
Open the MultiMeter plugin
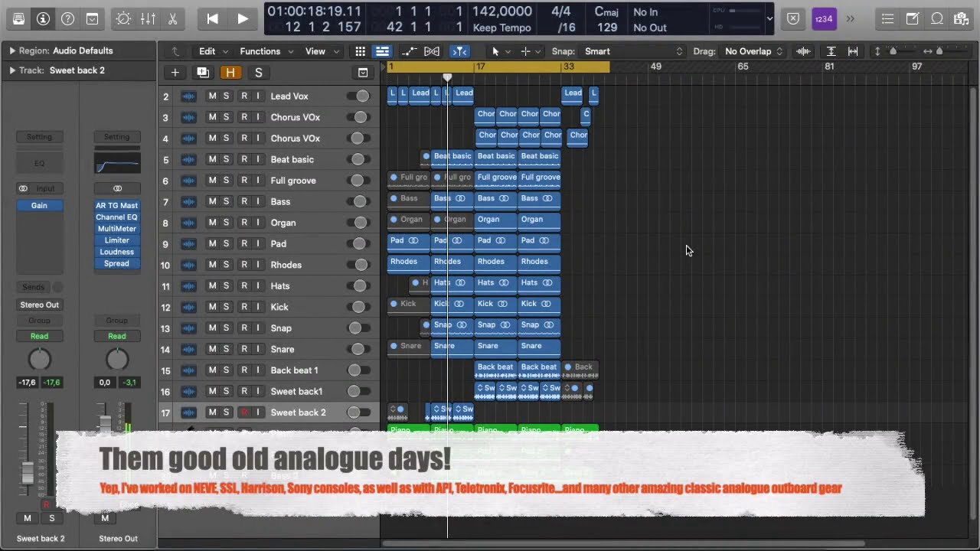(116, 229)
